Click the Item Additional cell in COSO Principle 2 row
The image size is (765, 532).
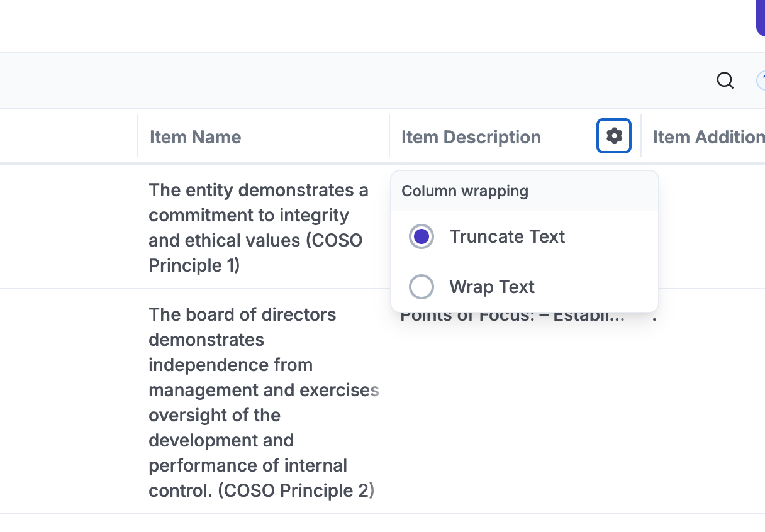point(705,402)
